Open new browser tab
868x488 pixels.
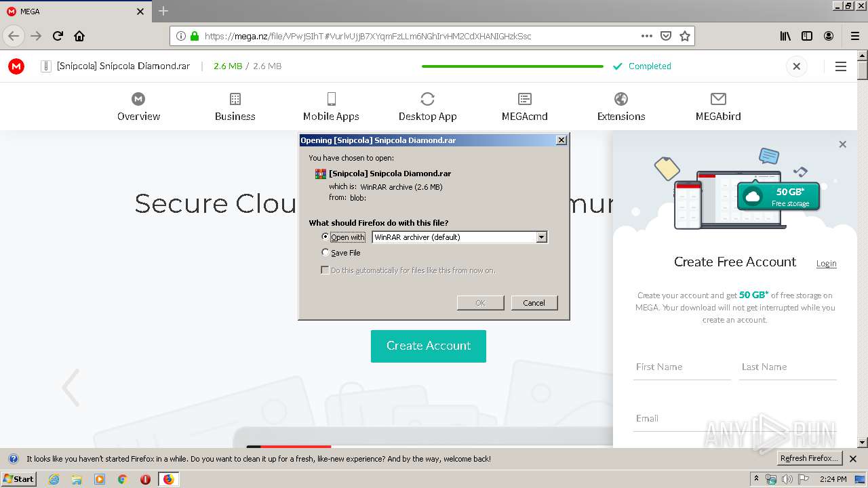coord(163,11)
